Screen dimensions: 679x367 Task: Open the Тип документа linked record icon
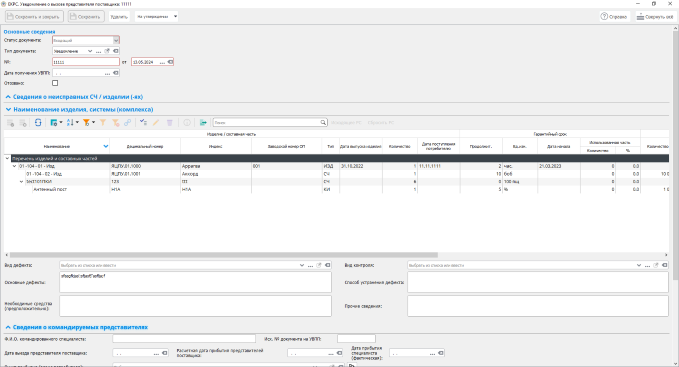[x=107, y=51]
